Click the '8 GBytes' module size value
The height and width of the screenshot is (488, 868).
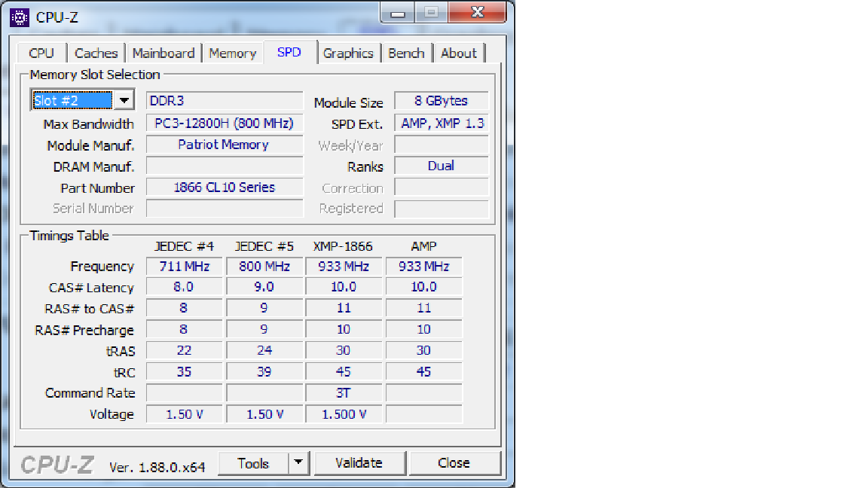(442, 101)
